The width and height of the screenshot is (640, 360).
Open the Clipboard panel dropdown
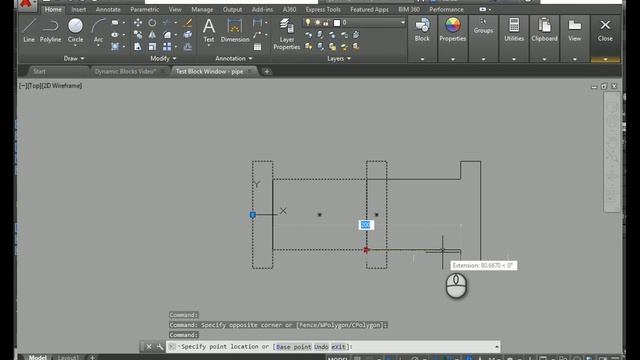pos(544,59)
